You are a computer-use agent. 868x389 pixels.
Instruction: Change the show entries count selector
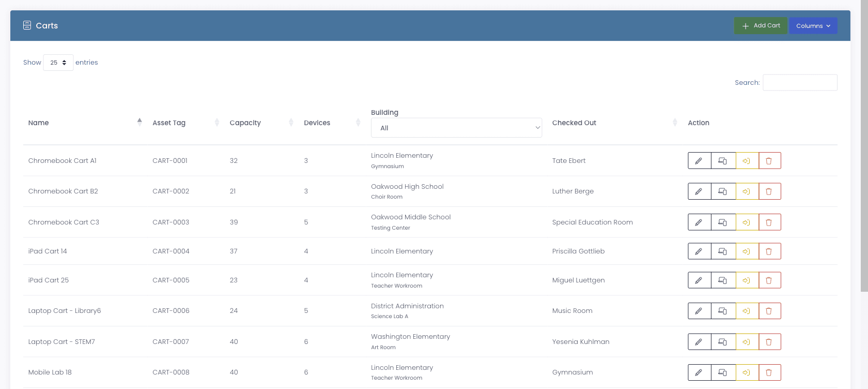[58, 63]
